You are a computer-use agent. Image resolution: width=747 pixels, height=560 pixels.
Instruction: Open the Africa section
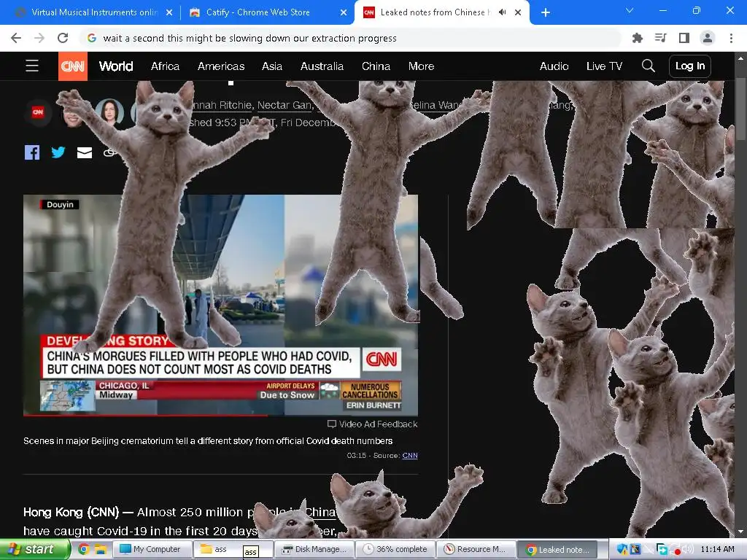tap(165, 66)
